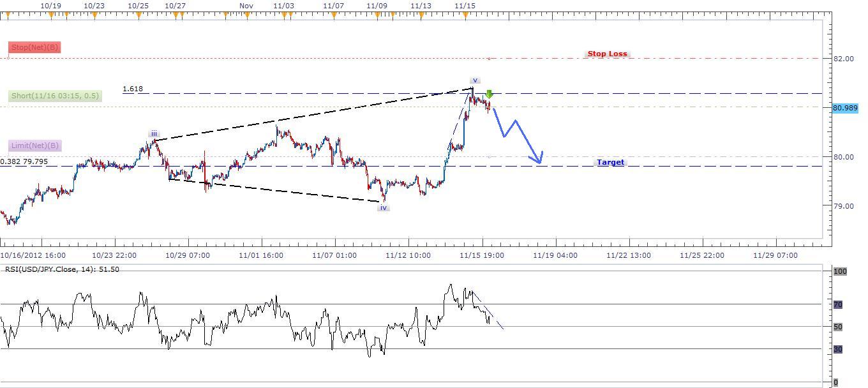Image resolution: width=868 pixels, height=388 pixels.
Task: Click the wave v annotation marker
Action: tap(474, 80)
